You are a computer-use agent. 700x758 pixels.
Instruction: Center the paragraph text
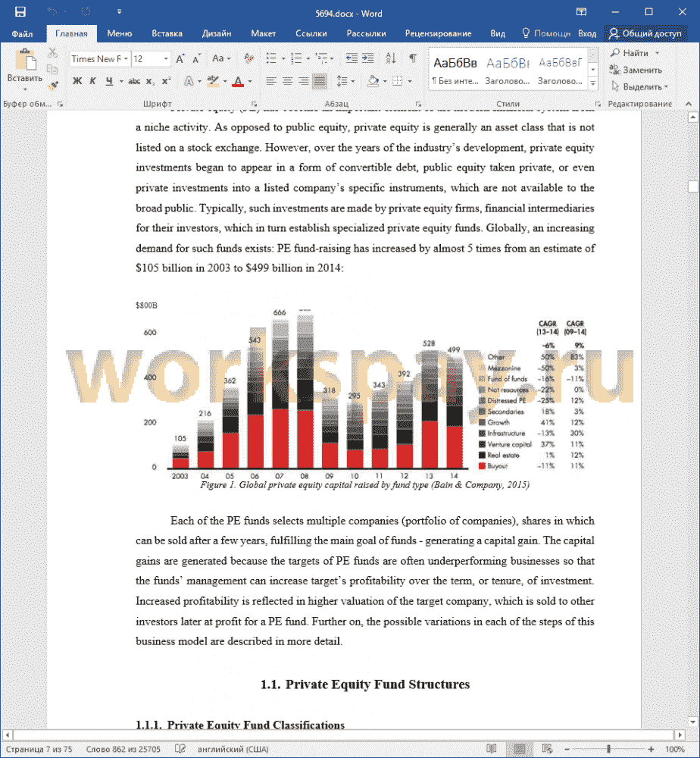click(x=287, y=81)
